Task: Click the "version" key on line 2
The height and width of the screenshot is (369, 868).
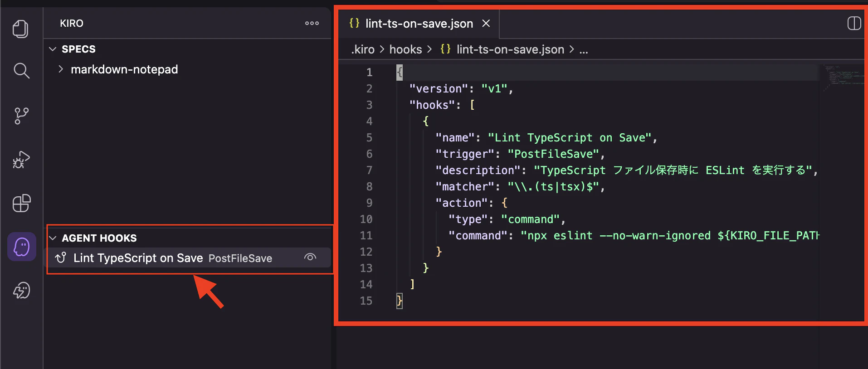Action: (x=439, y=89)
